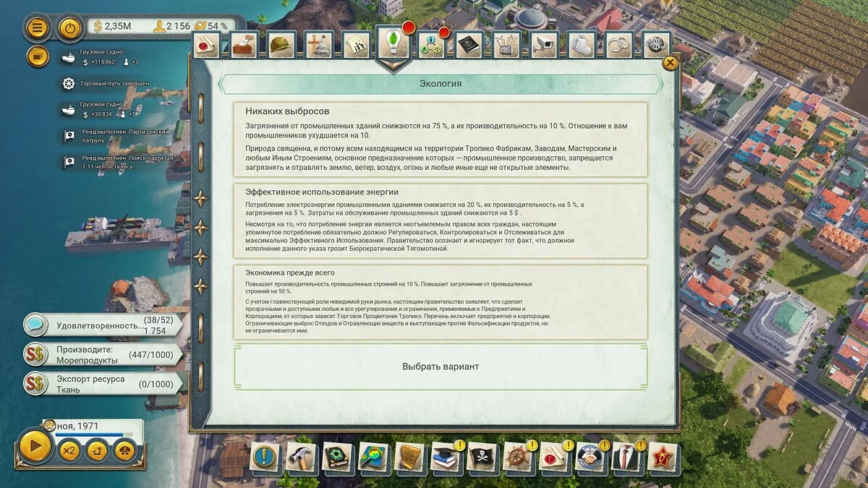Open the newspaper people edicts tab
The height and width of the screenshot is (488, 868).
point(357,45)
